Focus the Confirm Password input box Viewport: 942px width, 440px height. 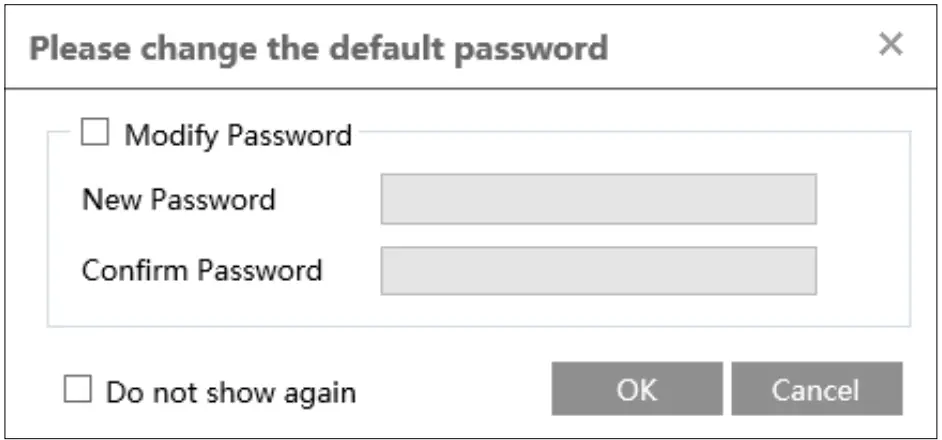pos(598,270)
